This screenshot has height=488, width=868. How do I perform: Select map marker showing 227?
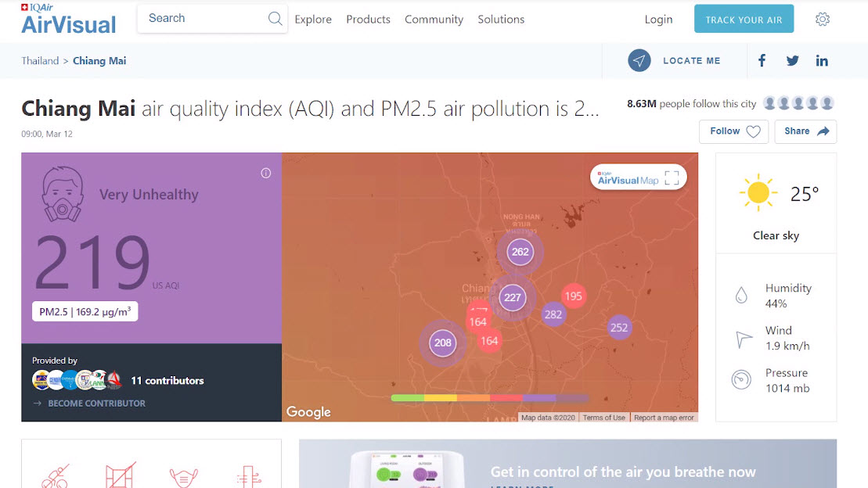(x=512, y=298)
